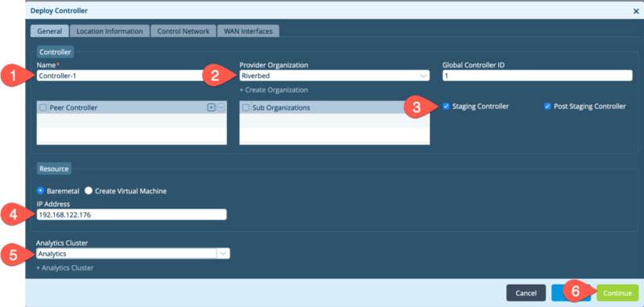
Task: Remove peer controller with minus icon
Action: [221, 107]
